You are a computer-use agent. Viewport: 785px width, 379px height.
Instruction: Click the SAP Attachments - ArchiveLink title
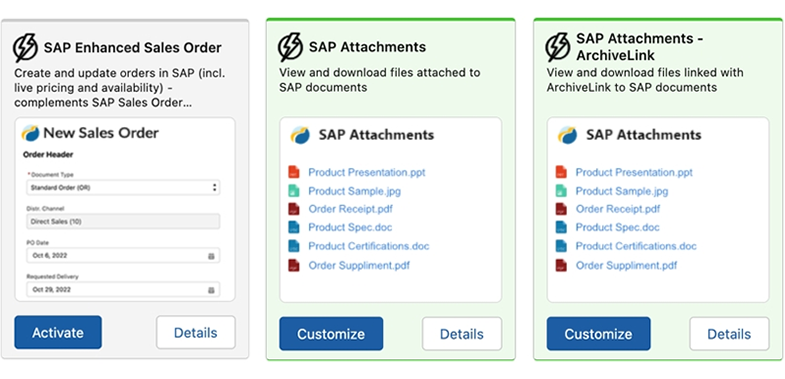tap(640, 46)
